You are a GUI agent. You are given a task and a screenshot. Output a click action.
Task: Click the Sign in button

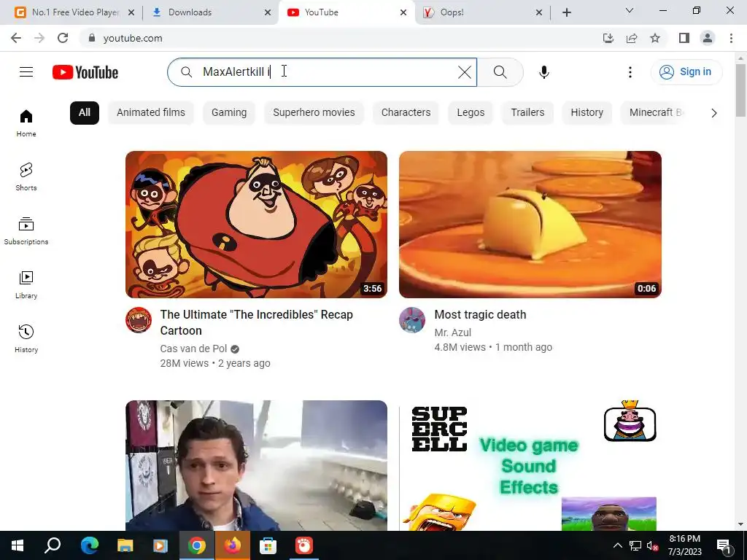(x=686, y=72)
